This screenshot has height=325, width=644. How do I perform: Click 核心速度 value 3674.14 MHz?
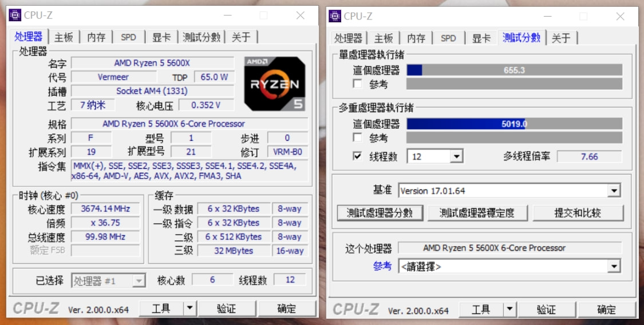coord(105,209)
